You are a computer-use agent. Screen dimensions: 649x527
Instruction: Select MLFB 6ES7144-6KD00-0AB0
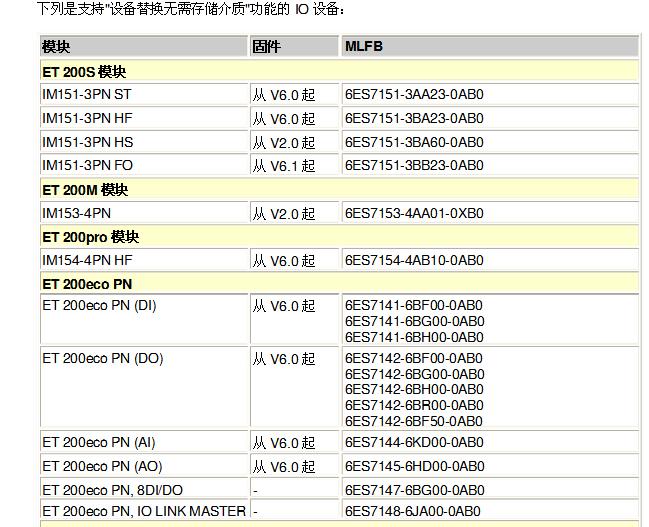414,443
